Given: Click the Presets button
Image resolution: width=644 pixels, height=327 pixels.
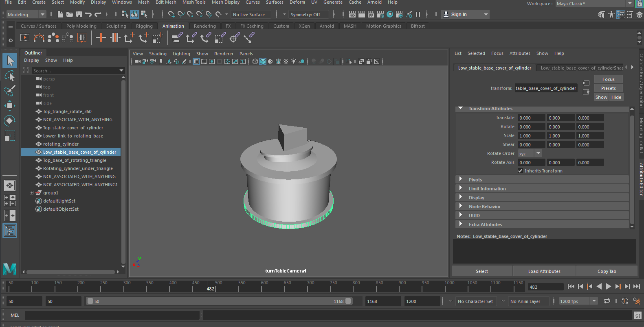Looking at the screenshot, I should click(608, 88).
